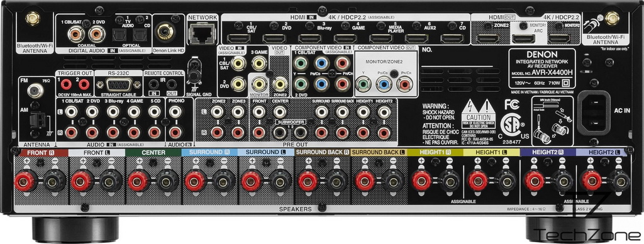The width and height of the screenshot is (644, 244).
Task: Click the TRIGGER OUT 2 jack
Action: [x=84, y=85]
